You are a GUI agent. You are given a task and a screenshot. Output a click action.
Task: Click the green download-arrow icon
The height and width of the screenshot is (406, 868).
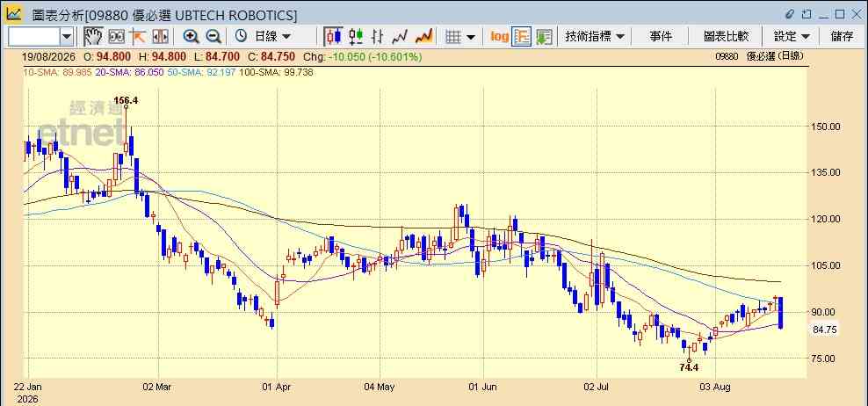544,37
